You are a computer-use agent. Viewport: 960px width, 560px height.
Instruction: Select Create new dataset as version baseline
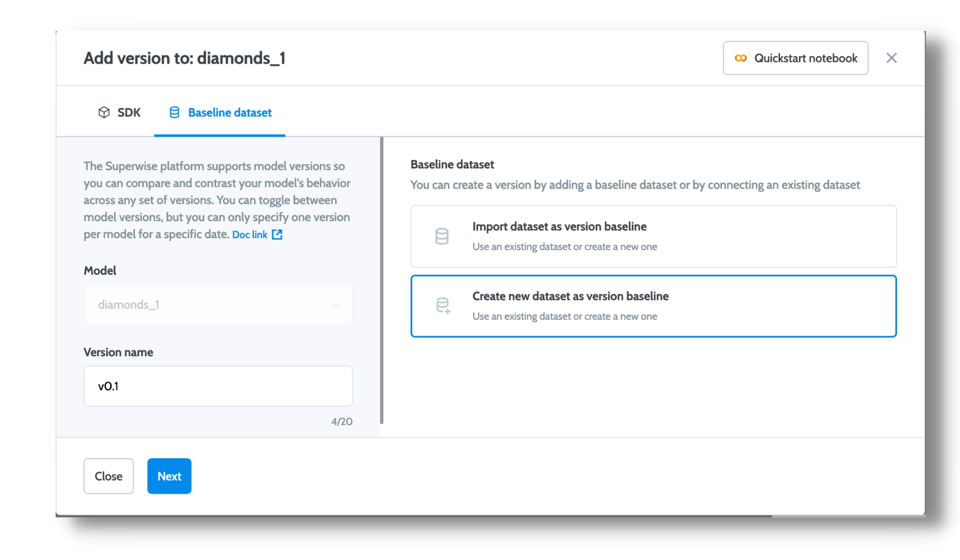tap(653, 306)
